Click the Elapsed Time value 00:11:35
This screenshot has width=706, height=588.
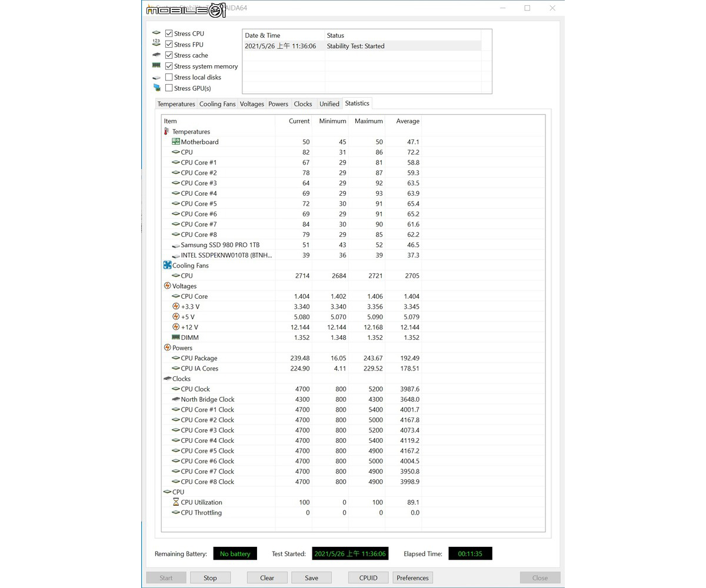click(470, 553)
